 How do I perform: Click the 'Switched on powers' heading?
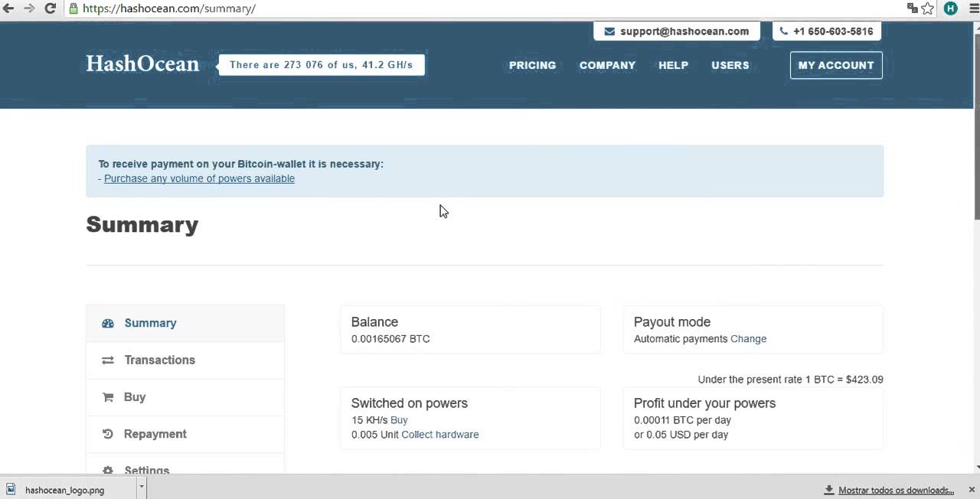tap(409, 403)
